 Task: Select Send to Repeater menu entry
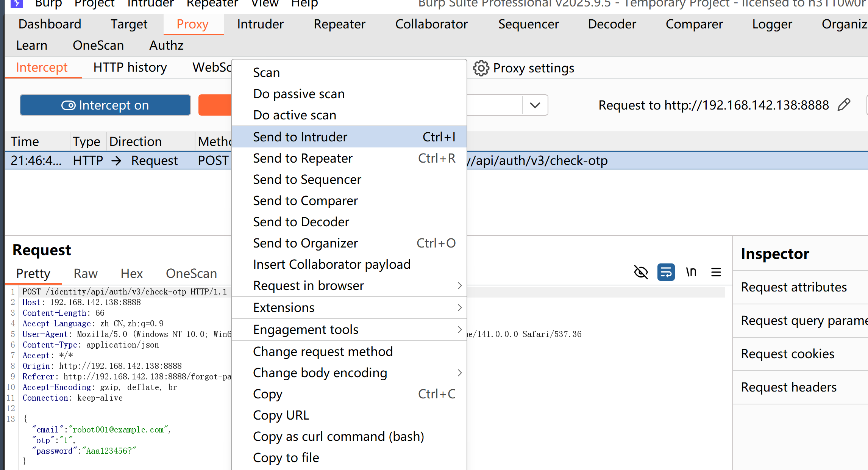click(x=303, y=158)
